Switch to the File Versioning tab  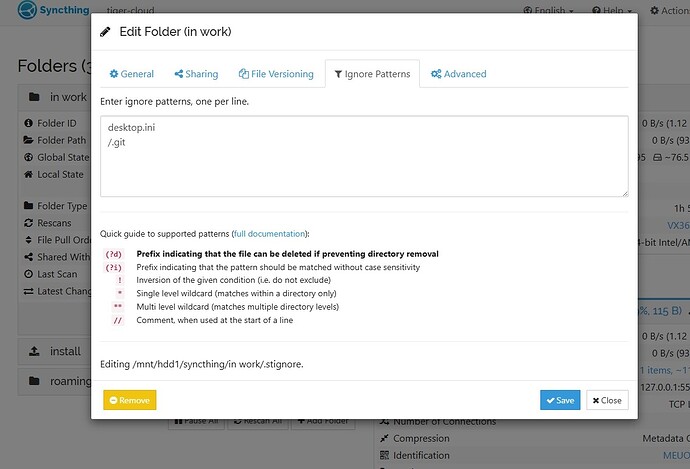tap(276, 74)
